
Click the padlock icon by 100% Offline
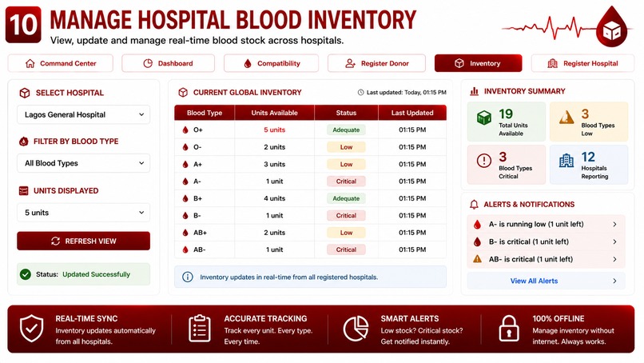pos(509,329)
